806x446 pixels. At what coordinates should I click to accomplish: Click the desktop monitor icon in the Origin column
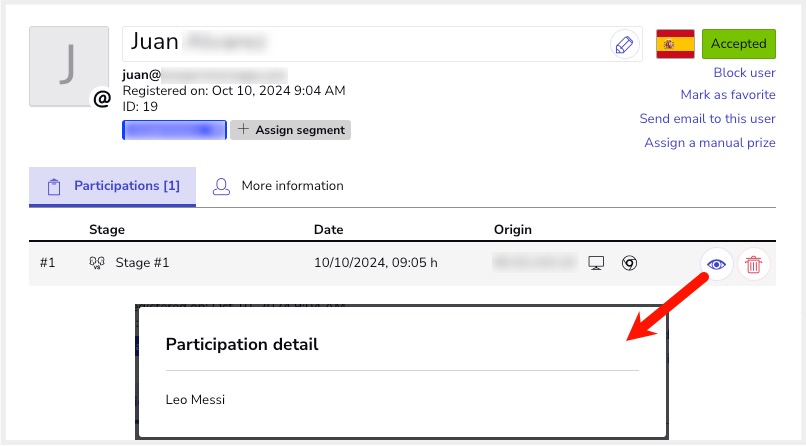[597, 264]
